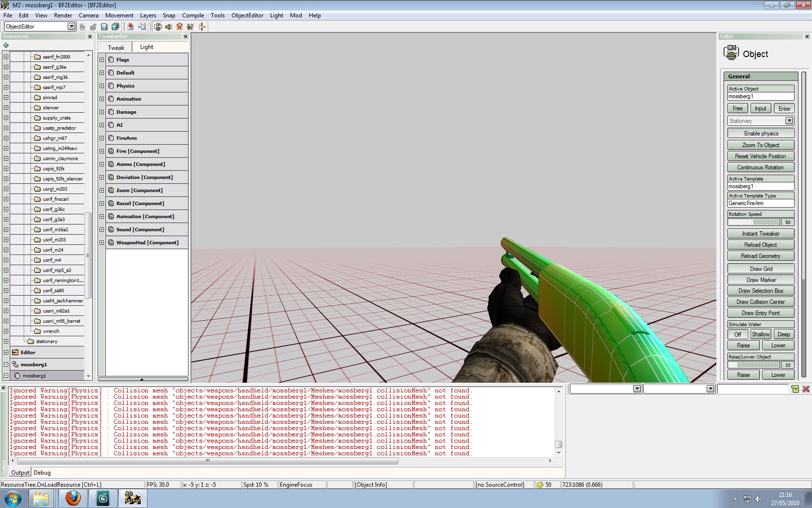Click the blue plus icon in Resources
The width and height of the screenshot is (812, 508).
(x=6, y=45)
